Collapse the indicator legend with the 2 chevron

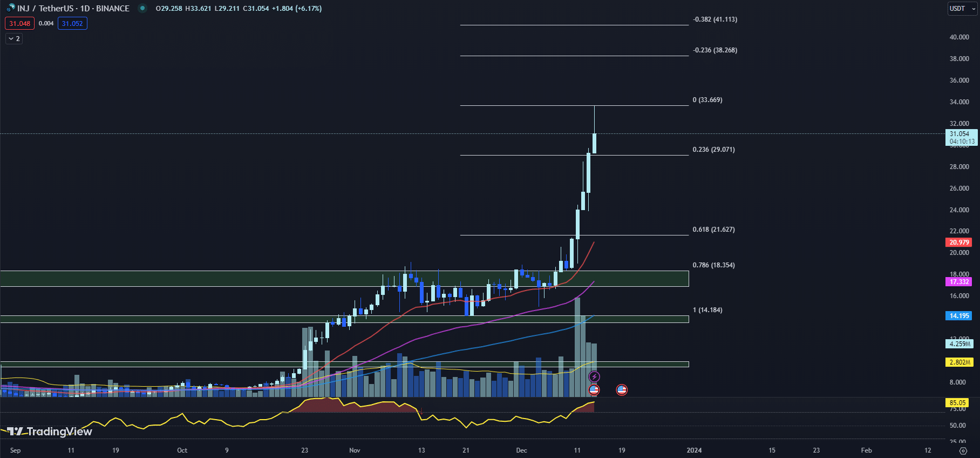point(14,39)
